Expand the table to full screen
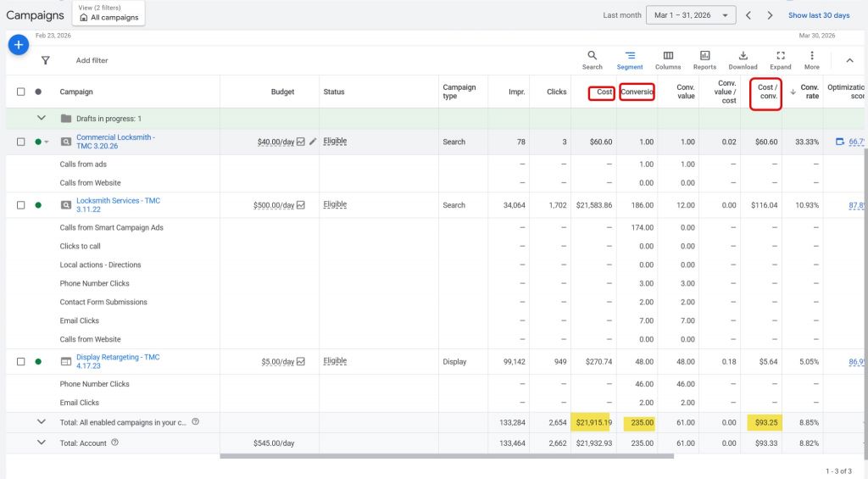This screenshot has width=868, height=479. pos(781,60)
